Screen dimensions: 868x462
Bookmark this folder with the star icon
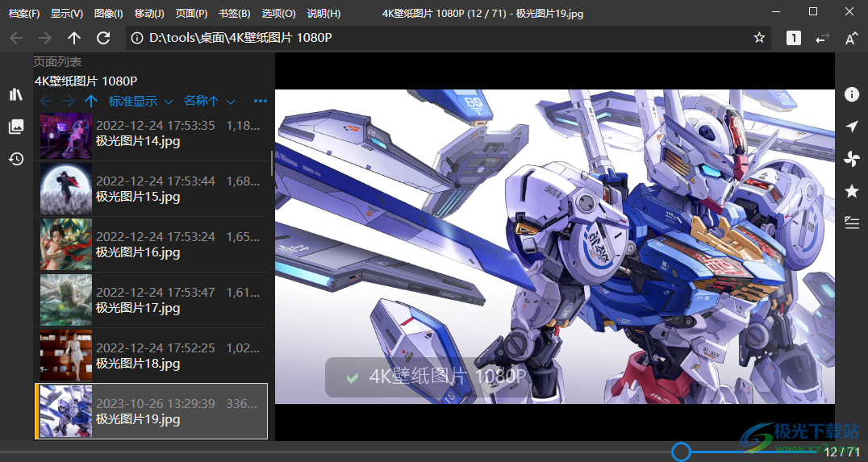point(759,38)
